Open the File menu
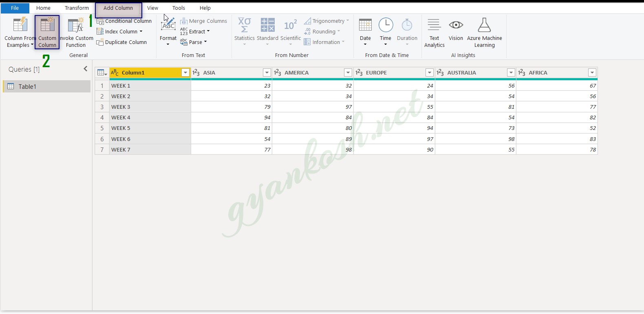 (x=15, y=8)
